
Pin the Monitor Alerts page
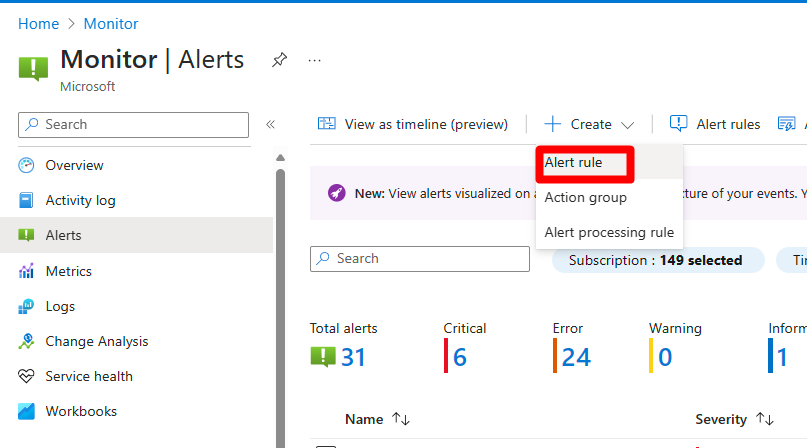coord(279,60)
